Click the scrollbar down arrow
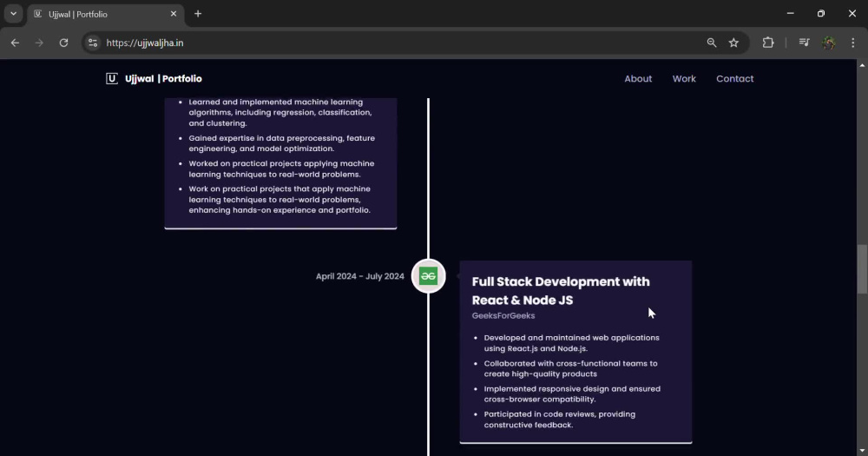This screenshot has height=456, width=868. (x=862, y=451)
